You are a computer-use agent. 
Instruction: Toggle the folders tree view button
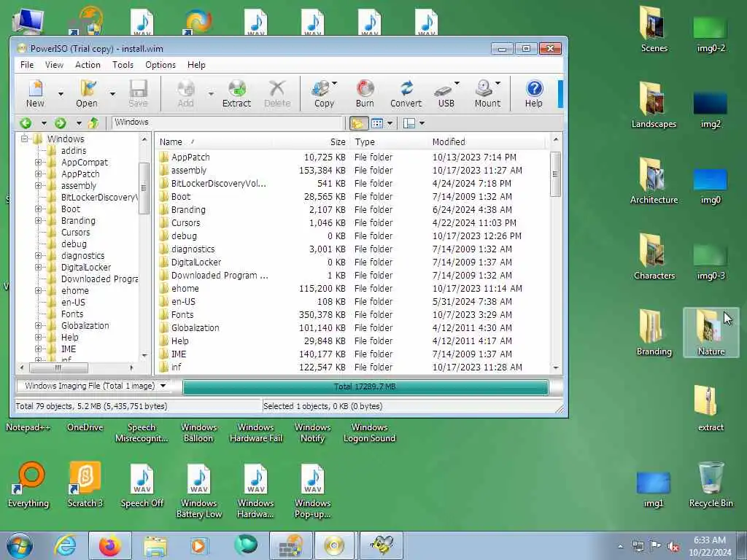pyautogui.click(x=358, y=123)
